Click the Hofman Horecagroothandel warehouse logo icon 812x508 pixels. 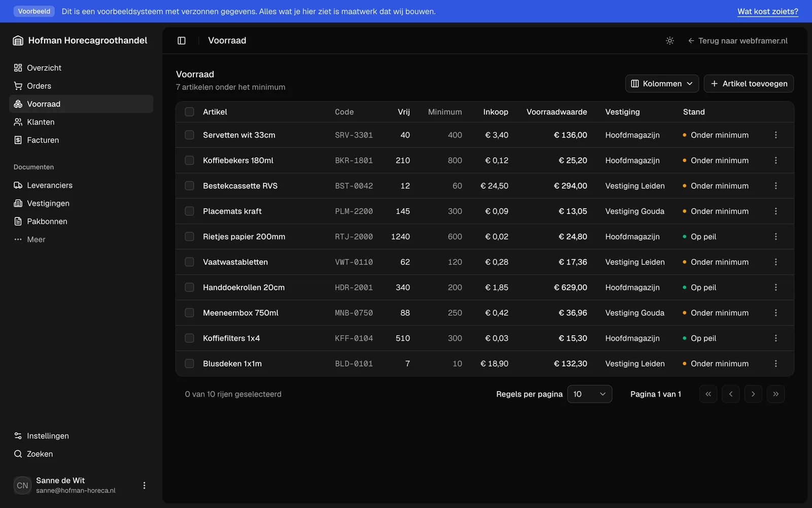(x=18, y=41)
